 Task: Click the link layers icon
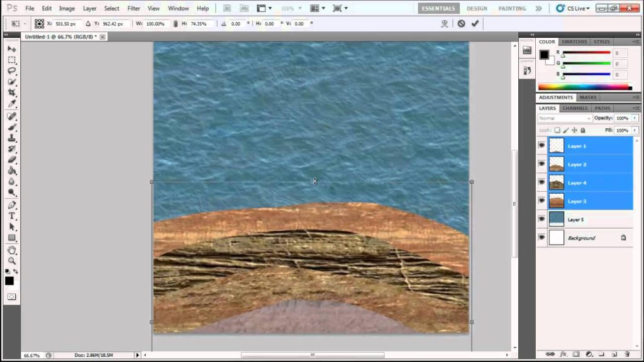point(550,354)
